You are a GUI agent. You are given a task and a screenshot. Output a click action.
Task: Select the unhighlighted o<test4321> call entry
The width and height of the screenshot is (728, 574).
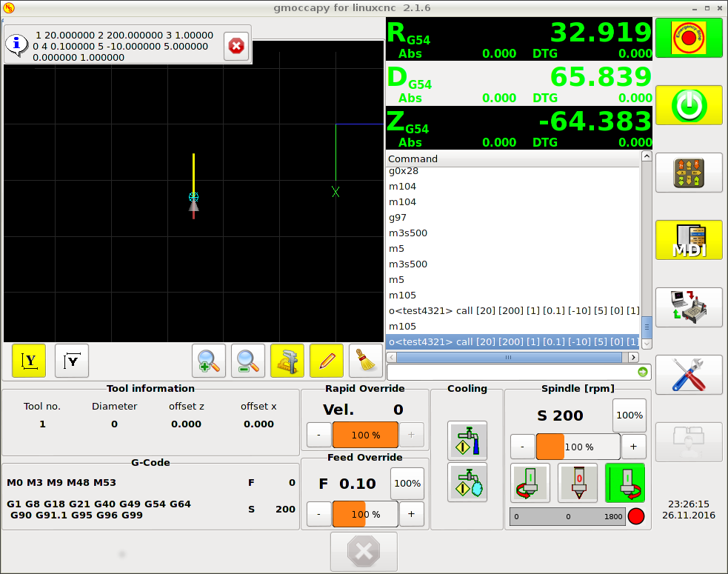[x=512, y=310]
